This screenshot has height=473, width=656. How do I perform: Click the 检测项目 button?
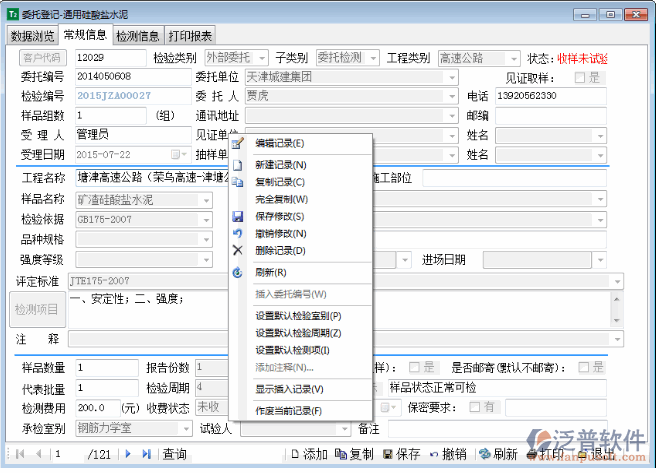click(36, 312)
